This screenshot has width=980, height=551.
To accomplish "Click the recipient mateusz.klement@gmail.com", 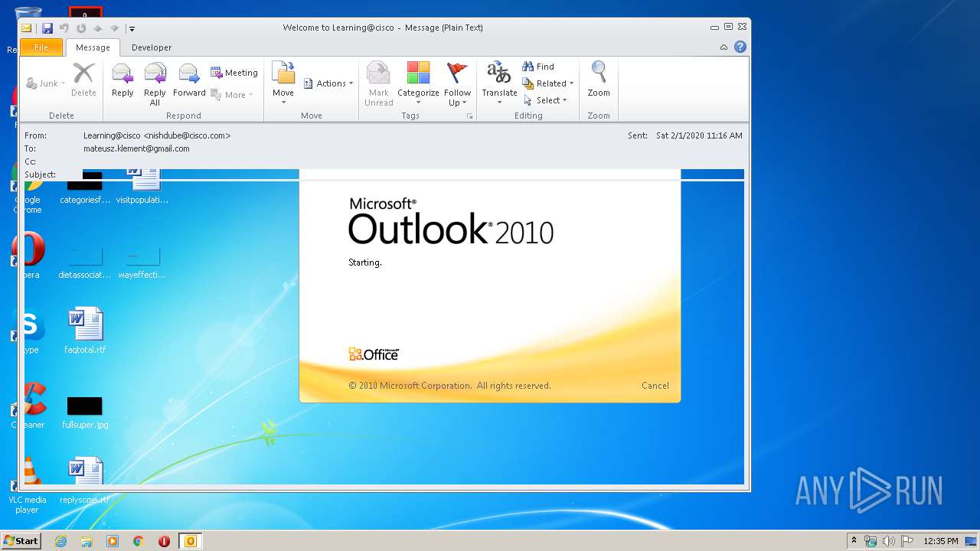I will [136, 148].
